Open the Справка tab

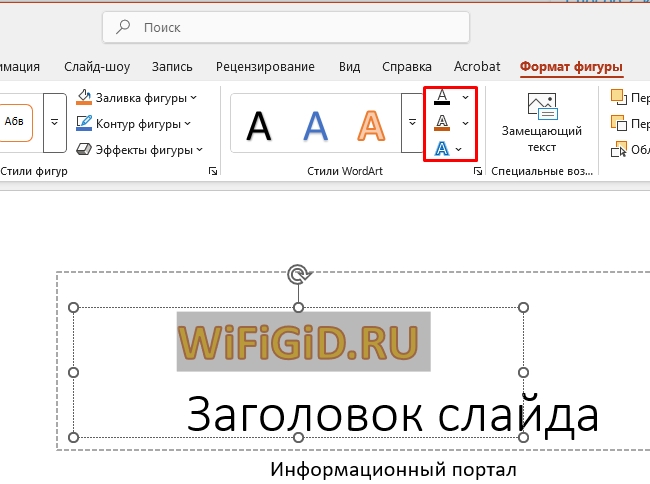[407, 67]
